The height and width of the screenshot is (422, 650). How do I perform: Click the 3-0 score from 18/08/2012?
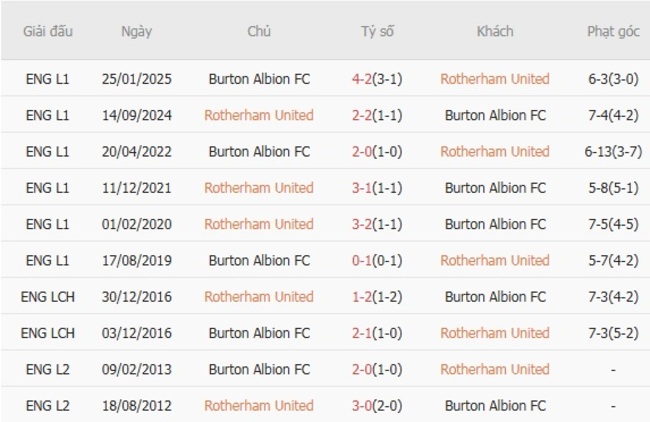363,405
